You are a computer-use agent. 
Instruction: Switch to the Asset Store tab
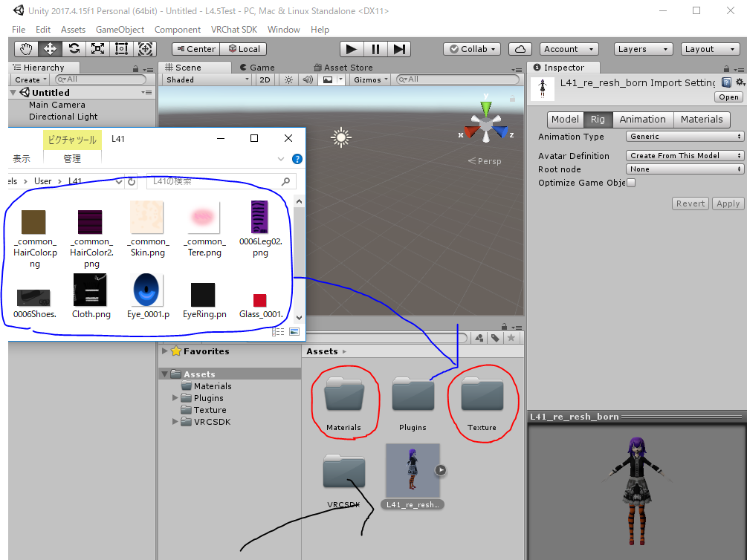pyautogui.click(x=343, y=68)
